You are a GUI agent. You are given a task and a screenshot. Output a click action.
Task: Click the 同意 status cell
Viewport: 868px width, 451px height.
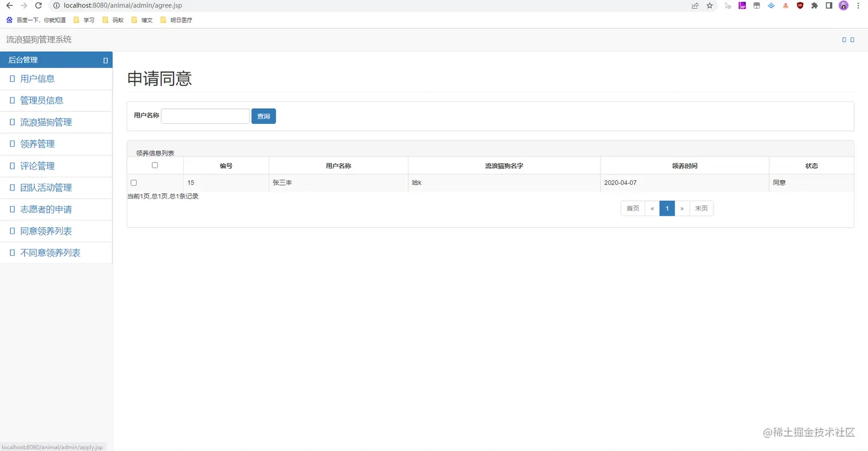(x=812, y=183)
